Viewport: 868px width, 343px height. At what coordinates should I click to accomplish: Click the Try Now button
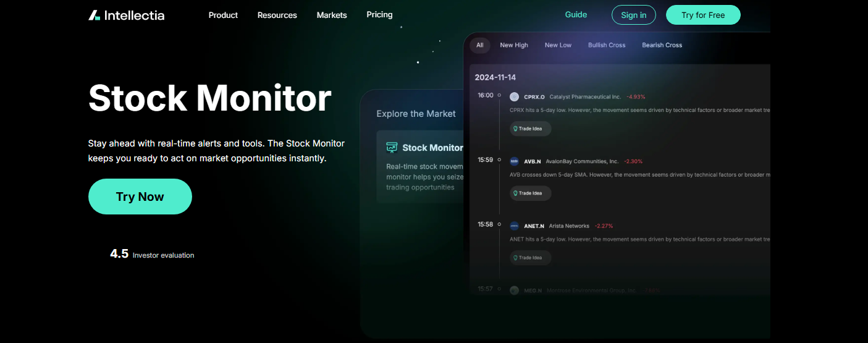(140, 197)
